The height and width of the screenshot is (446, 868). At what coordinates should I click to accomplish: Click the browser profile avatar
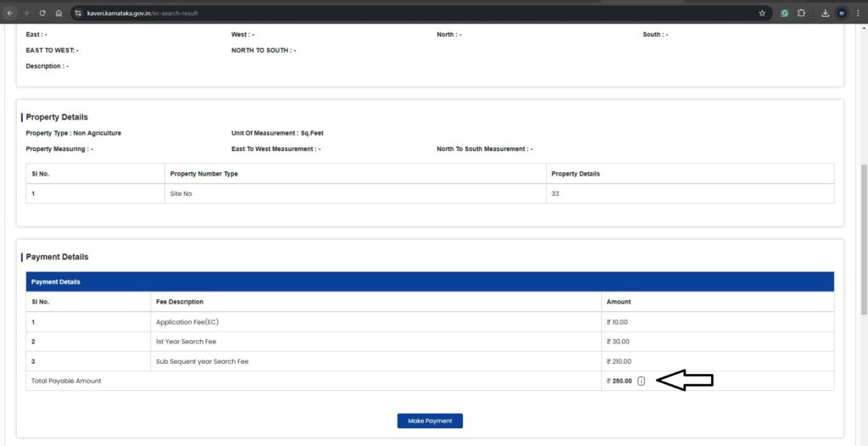842,14
